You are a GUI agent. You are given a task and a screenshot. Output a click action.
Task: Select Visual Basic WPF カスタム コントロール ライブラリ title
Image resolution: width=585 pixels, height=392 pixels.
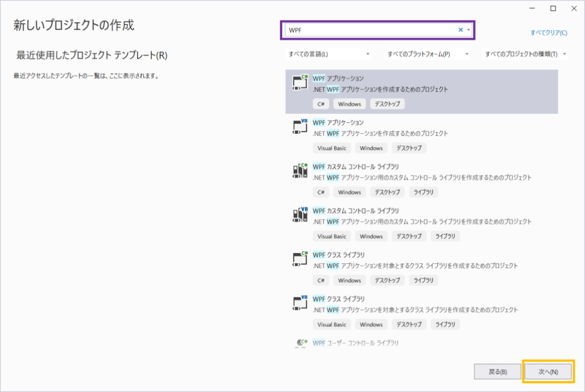pyautogui.click(x=355, y=210)
